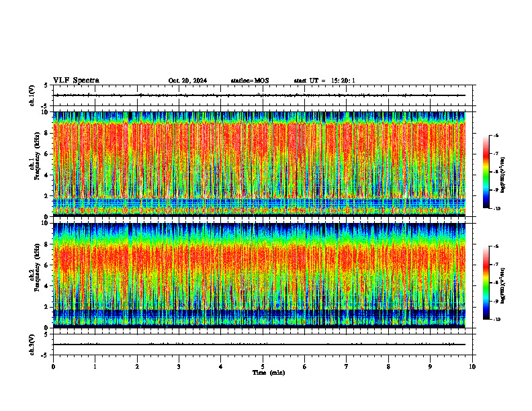Image resolution: width=532 pixels, height=411 pixels.
Task: Click the "ch.1(V)" waveform axis label
Action: [x=32, y=95]
